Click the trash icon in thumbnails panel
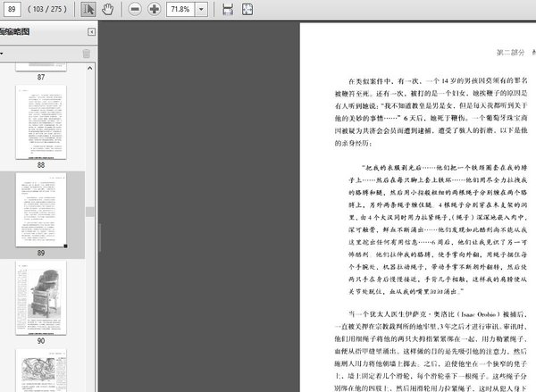Image resolution: width=536 pixels, height=392 pixels. pyautogui.click(x=87, y=54)
